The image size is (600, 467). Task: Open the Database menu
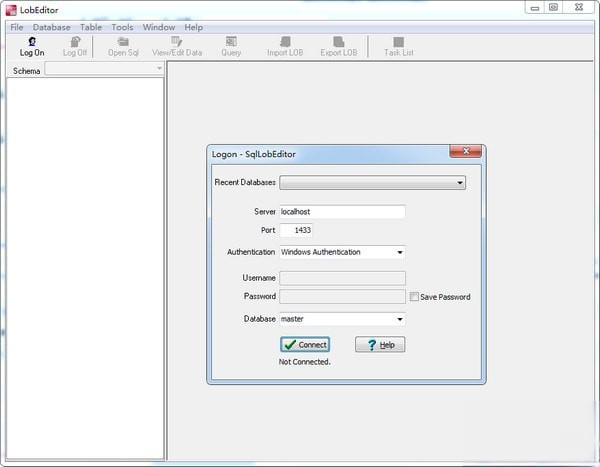pos(52,27)
